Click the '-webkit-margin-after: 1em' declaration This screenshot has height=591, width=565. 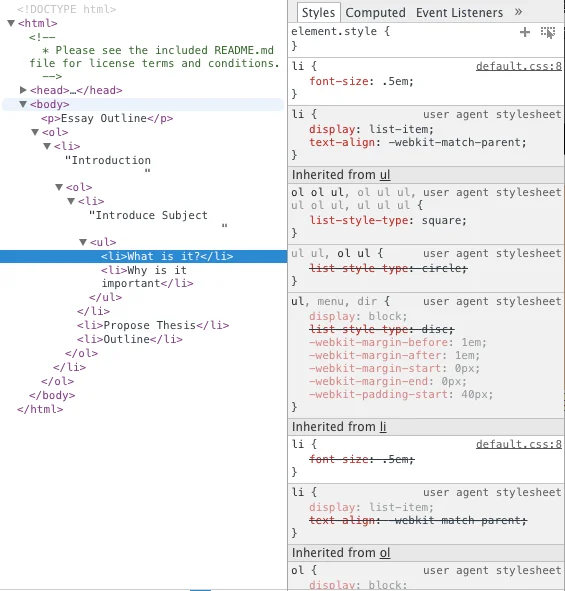tap(394, 355)
